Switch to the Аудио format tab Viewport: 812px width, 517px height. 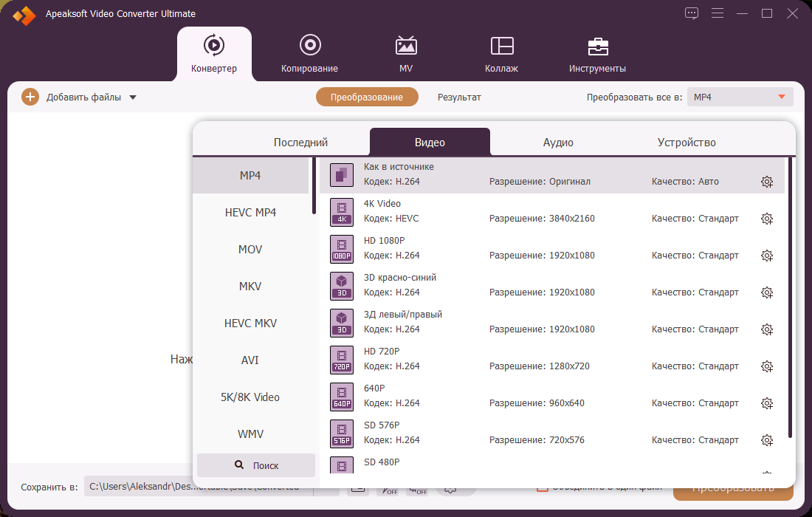558,143
